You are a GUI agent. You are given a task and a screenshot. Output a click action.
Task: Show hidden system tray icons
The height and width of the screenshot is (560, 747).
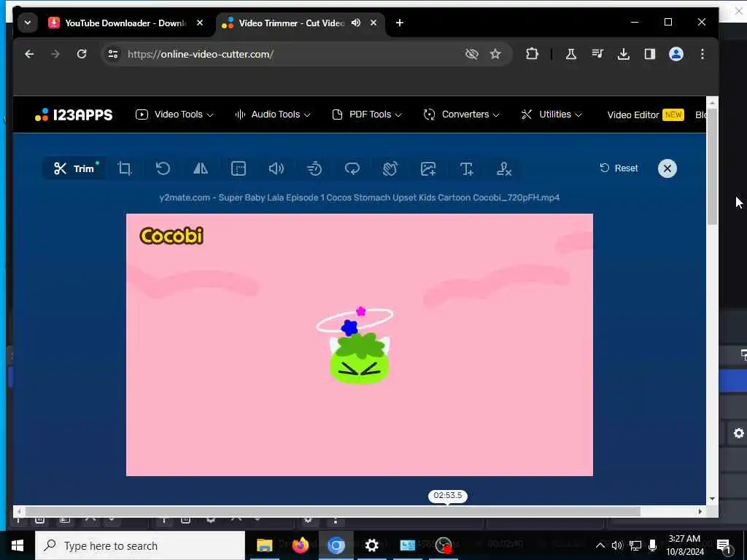coord(600,545)
